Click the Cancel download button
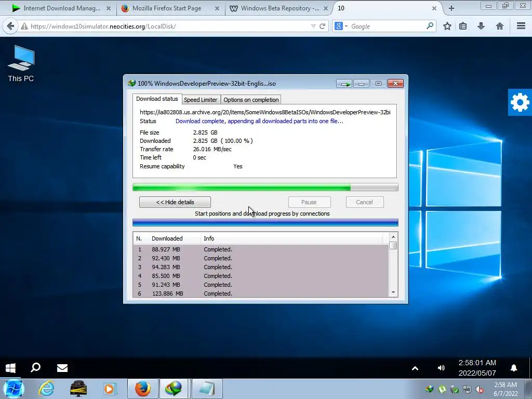Screen dimensions: 532x399 coord(364,202)
